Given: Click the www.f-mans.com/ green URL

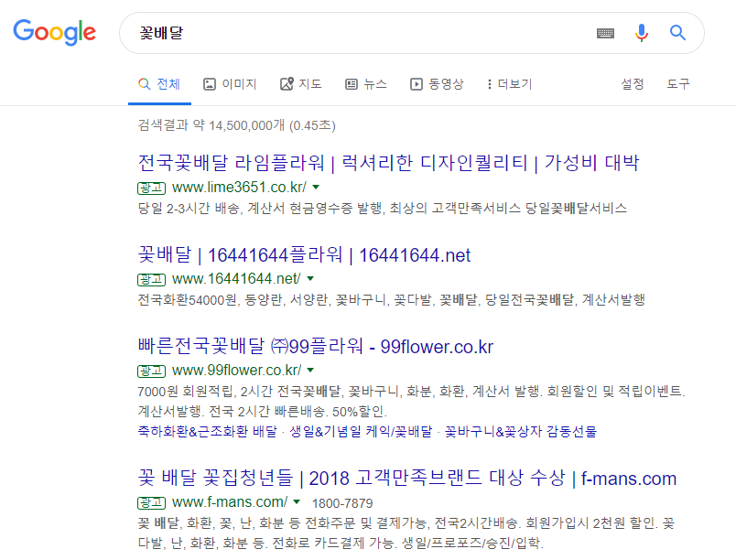Looking at the screenshot, I should pyautogui.click(x=230, y=501).
